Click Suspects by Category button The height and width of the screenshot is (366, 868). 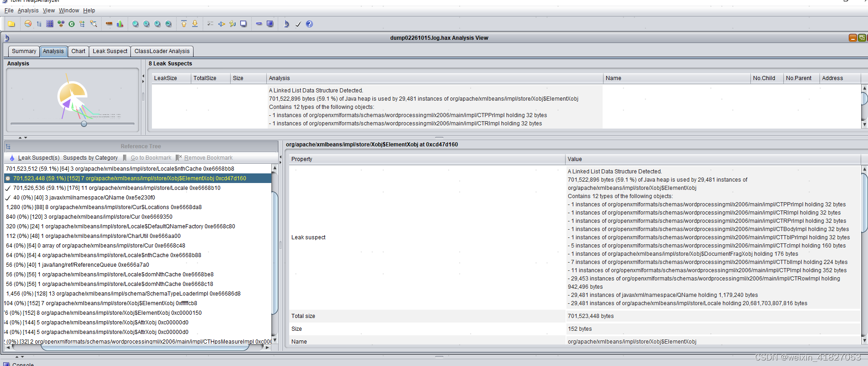pyautogui.click(x=91, y=158)
